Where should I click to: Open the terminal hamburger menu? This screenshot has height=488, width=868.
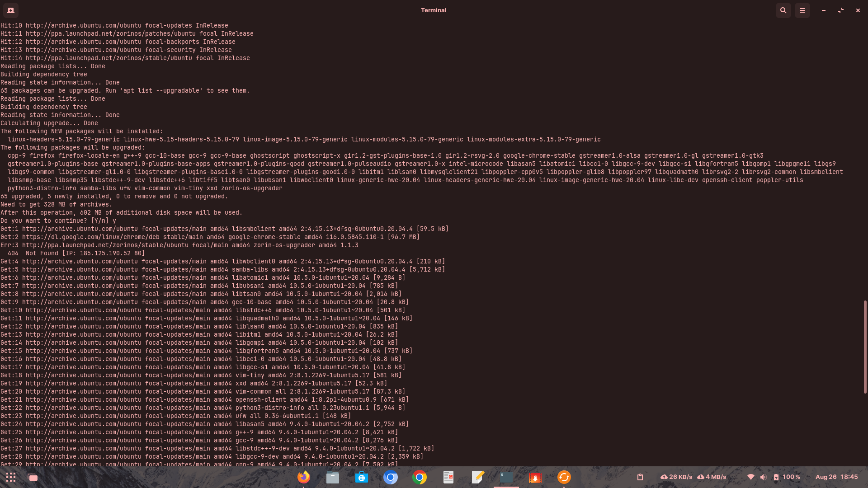click(x=802, y=10)
